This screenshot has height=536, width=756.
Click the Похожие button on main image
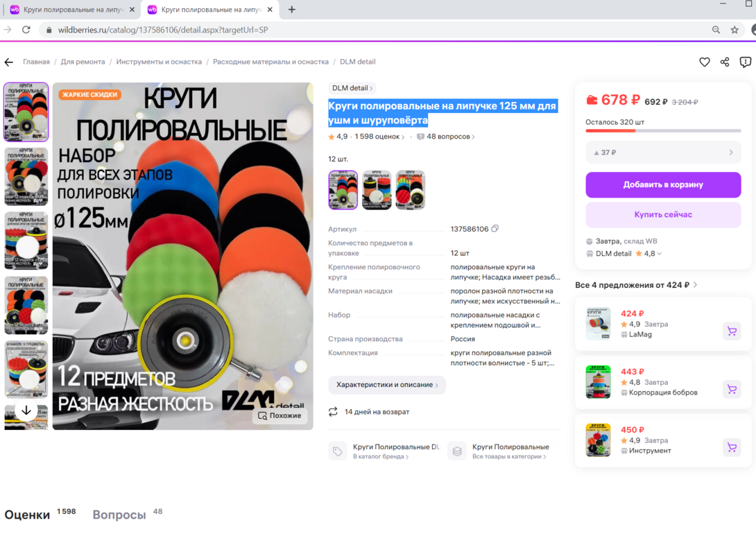click(280, 415)
